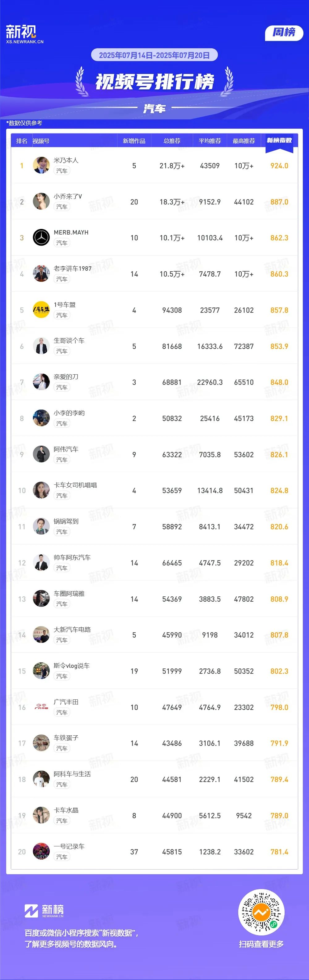Click the 一号记录车 avatar thumbnail
This screenshot has width=309, height=980.
[41, 851]
